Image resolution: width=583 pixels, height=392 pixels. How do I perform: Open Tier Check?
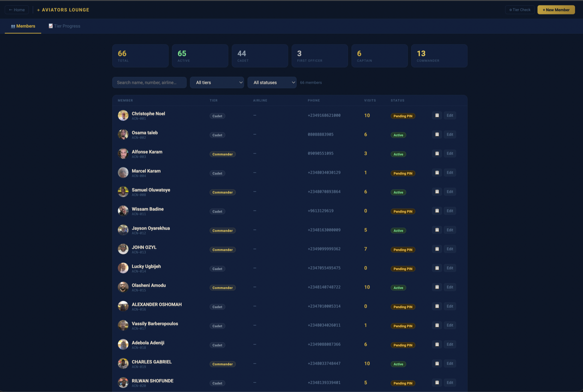520,10
